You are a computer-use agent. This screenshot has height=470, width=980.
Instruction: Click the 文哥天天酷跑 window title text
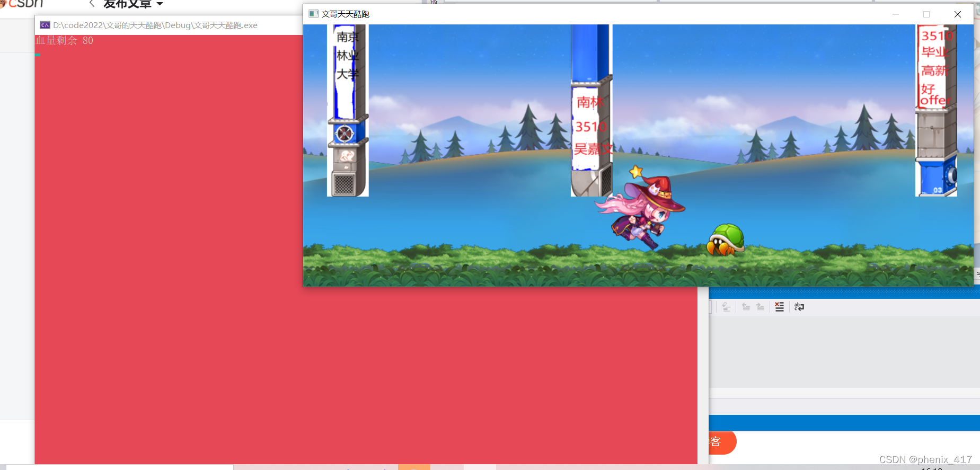click(346, 14)
